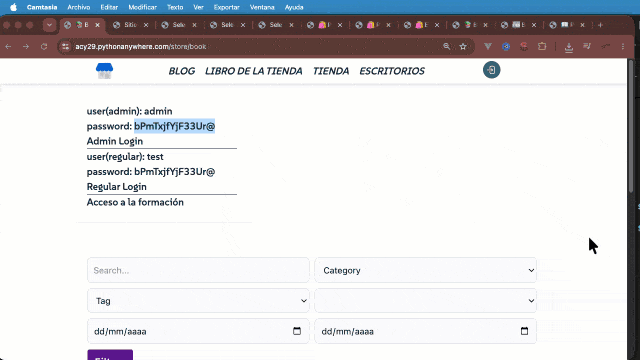Go to the BLOG page
Image resolution: width=640 pixels, height=360 pixels.
tap(182, 71)
